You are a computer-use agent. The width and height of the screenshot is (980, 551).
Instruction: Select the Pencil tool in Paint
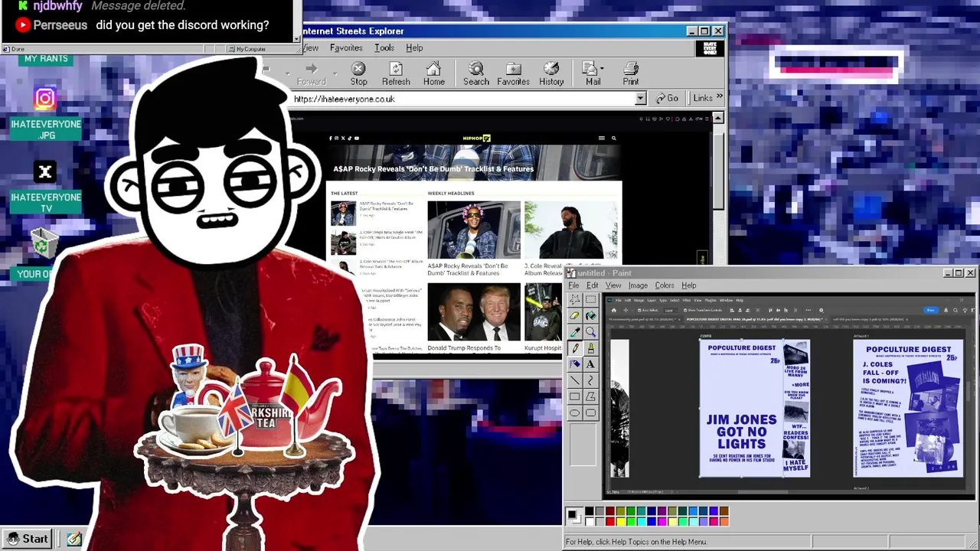coord(574,348)
